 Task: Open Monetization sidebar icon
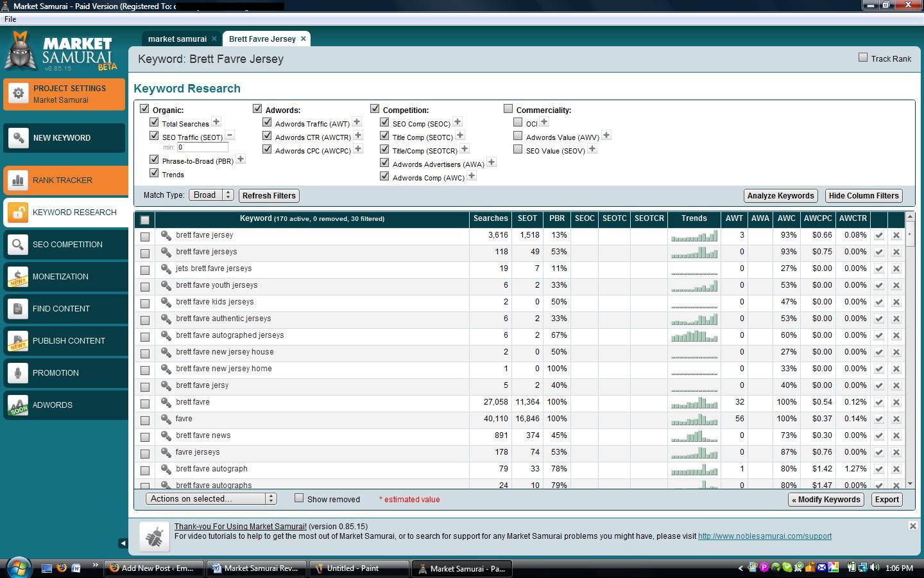tap(19, 277)
